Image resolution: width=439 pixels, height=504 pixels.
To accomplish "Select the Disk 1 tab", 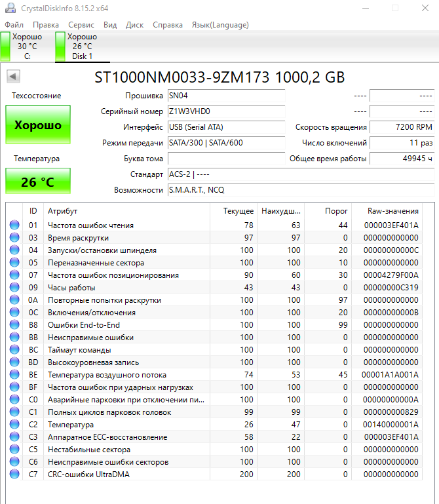I will [83, 47].
